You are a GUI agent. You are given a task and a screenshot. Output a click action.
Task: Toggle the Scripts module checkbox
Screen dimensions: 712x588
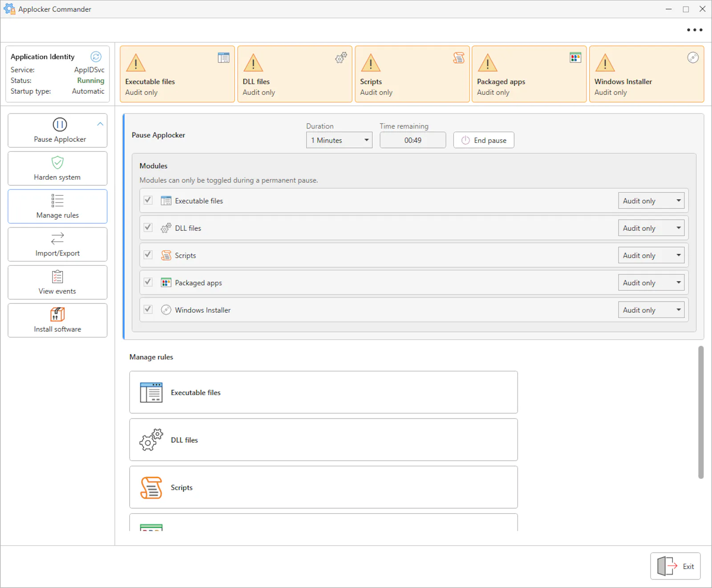[x=148, y=255]
